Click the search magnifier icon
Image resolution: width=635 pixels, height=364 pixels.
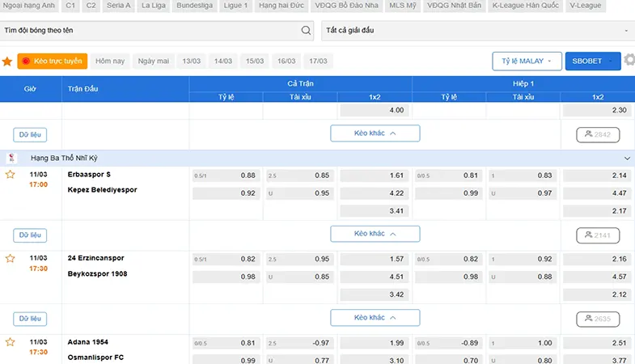[x=306, y=31]
